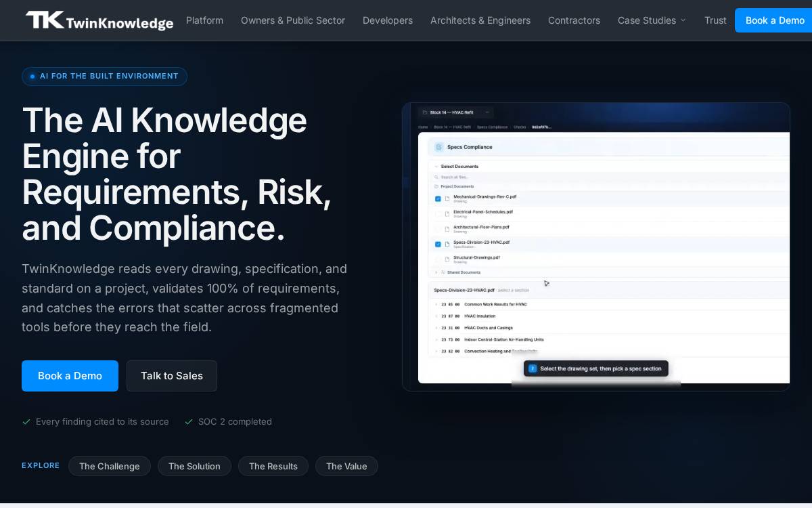
Task: Uncheck Mechanical-Drawings-Rev-C.pdf checkbox
Action: pos(438,199)
